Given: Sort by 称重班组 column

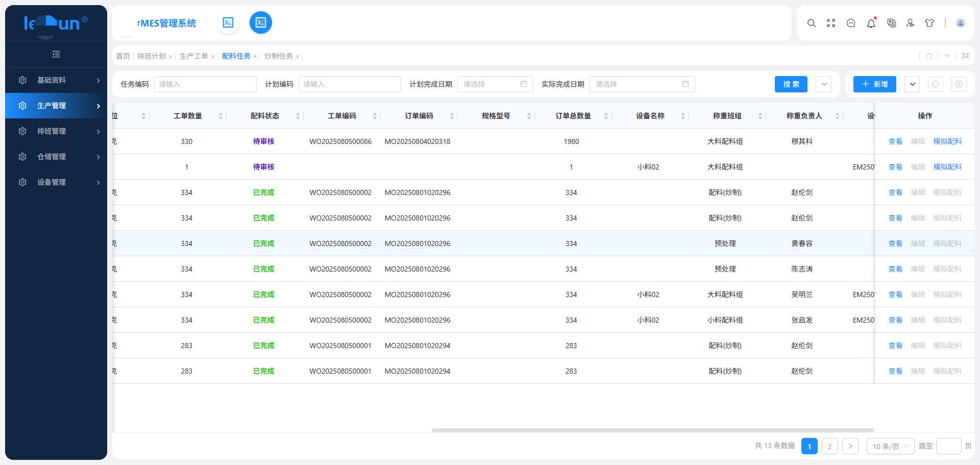Looking at the screenshot, I should pyautogui.click(x=760, y=116).
